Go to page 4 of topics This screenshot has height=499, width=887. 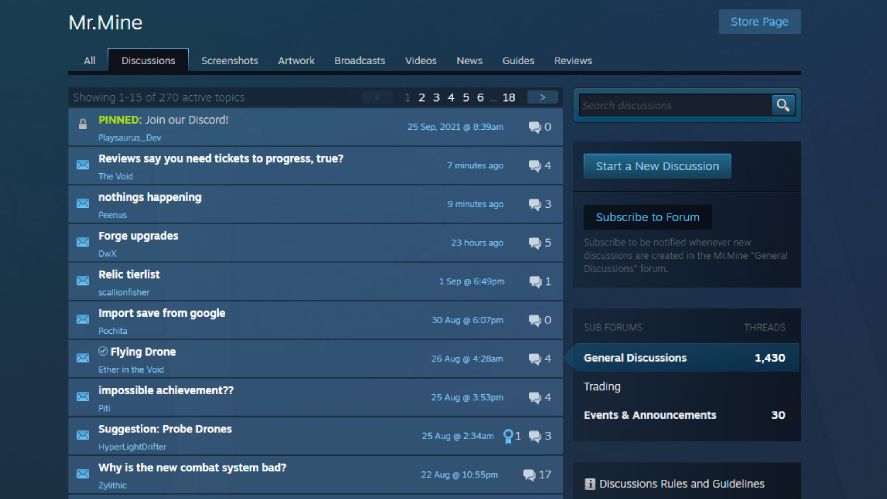pos(451,97)
